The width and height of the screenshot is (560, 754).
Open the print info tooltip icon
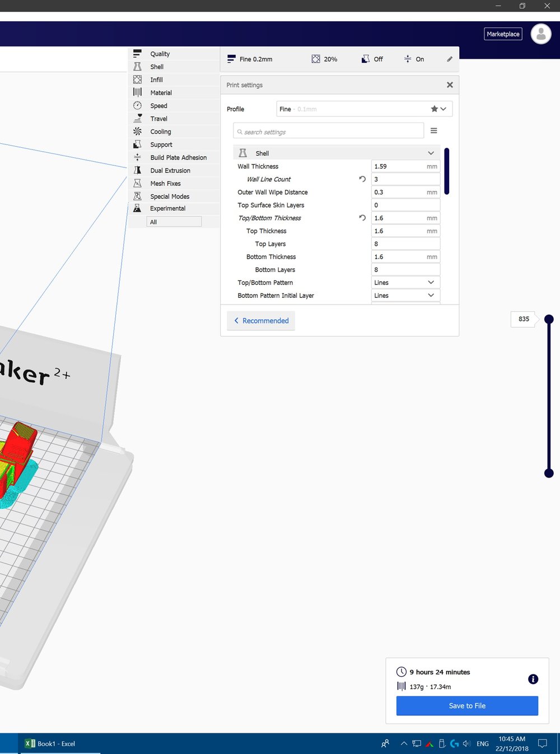pyautogui.click(x=533, y=679)
